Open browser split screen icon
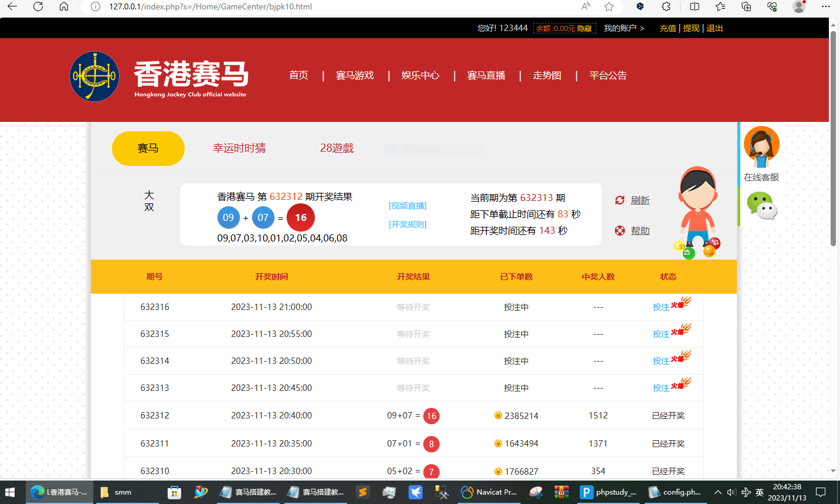Screen dimensions: 840x504 point(695,6)
